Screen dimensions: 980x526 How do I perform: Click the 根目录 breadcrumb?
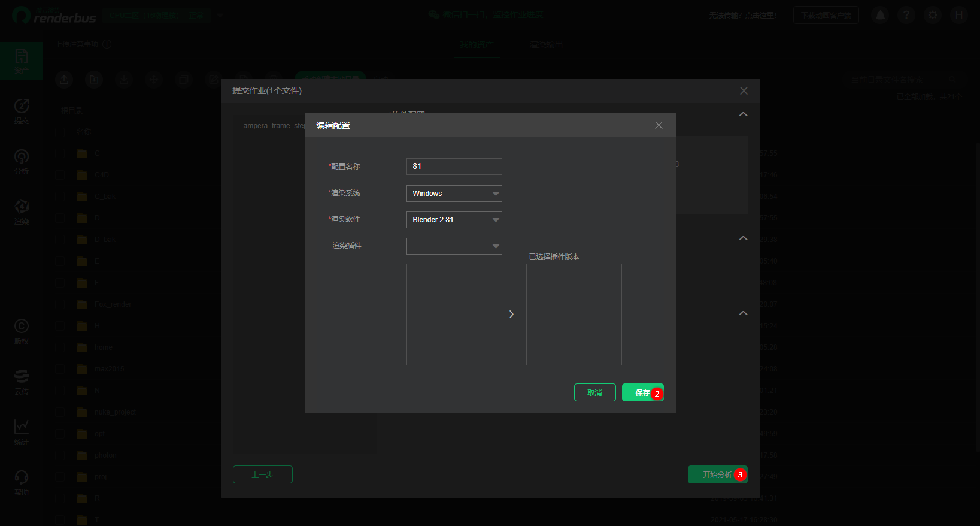[72, 111]
